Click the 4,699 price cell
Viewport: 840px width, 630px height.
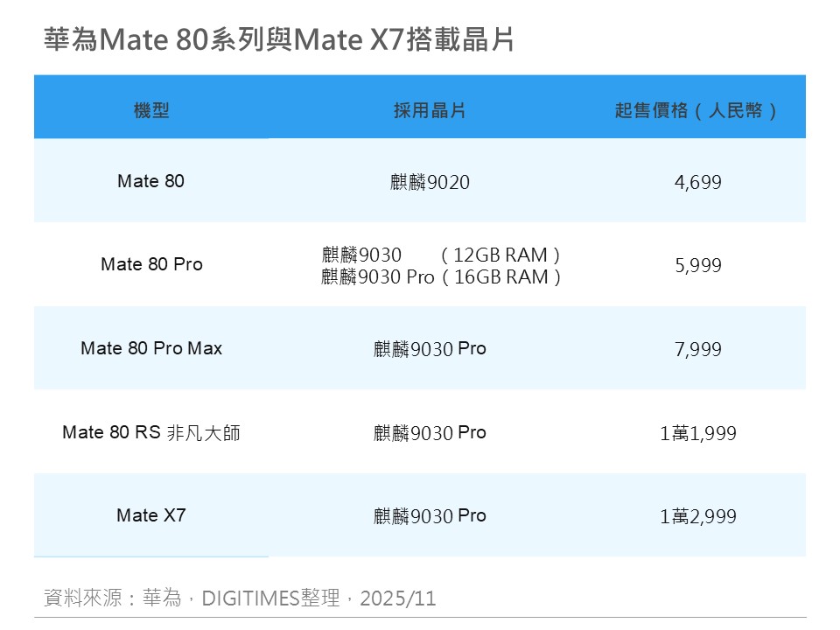pos(698,182)
